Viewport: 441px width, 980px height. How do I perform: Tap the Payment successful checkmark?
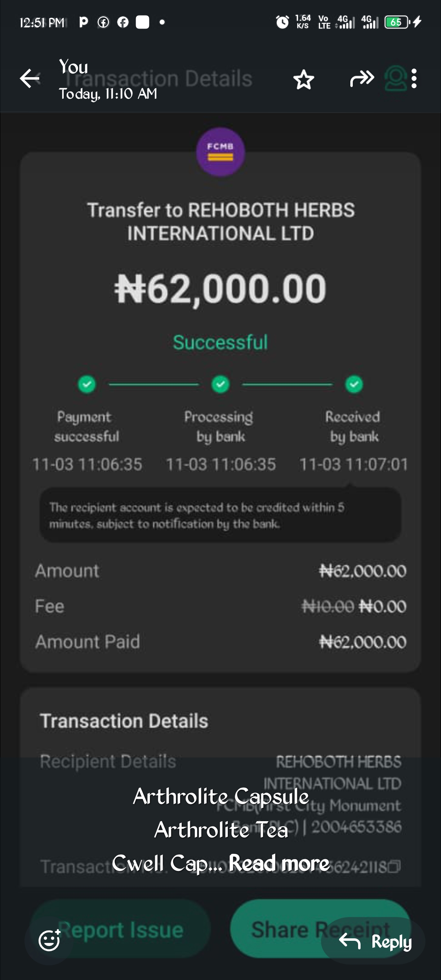(87, 384)
